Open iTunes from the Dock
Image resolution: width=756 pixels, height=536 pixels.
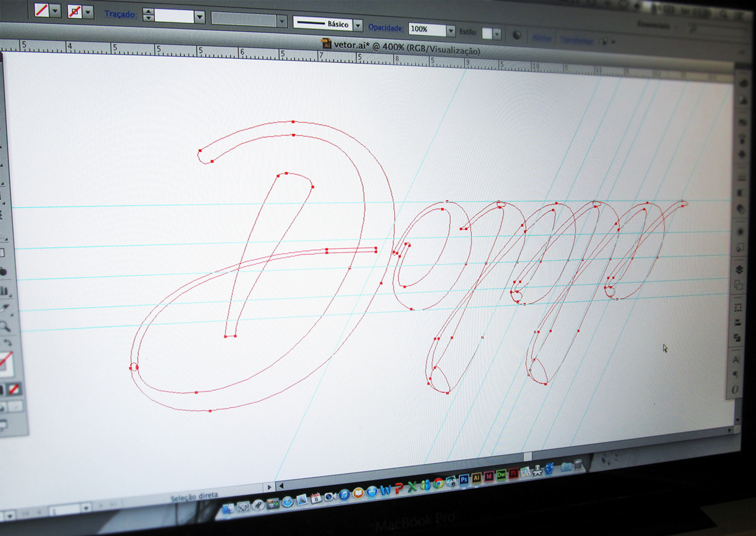(x=344, y=495)
